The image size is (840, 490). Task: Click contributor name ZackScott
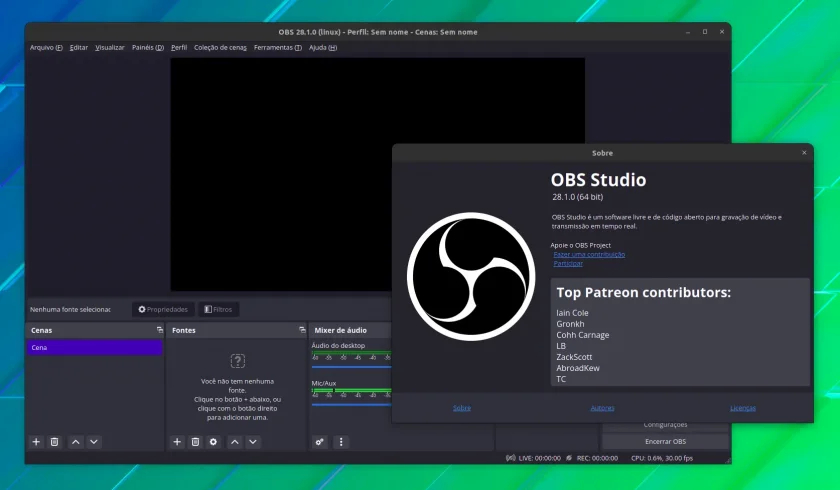coord(574,357)
